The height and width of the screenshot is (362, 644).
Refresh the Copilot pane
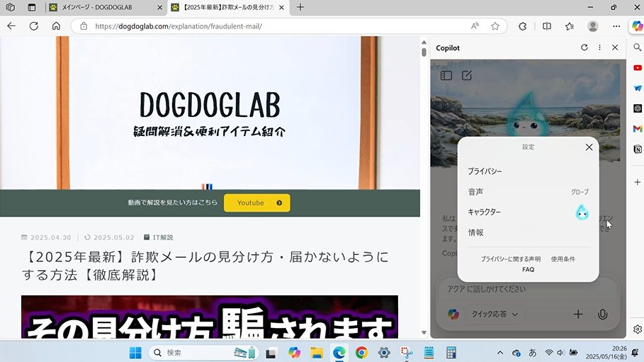(x=584, y=47)
